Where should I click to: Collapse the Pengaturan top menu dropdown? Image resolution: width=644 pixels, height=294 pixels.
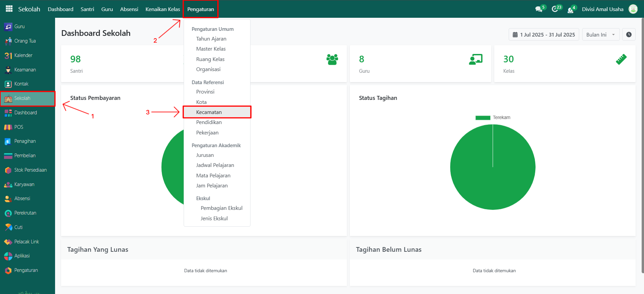pyautogui.click(x=200, y=9)
